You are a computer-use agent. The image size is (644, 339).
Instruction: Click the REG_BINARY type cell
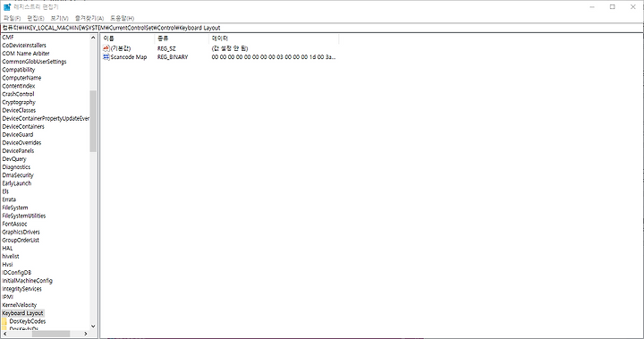[173, 57]
